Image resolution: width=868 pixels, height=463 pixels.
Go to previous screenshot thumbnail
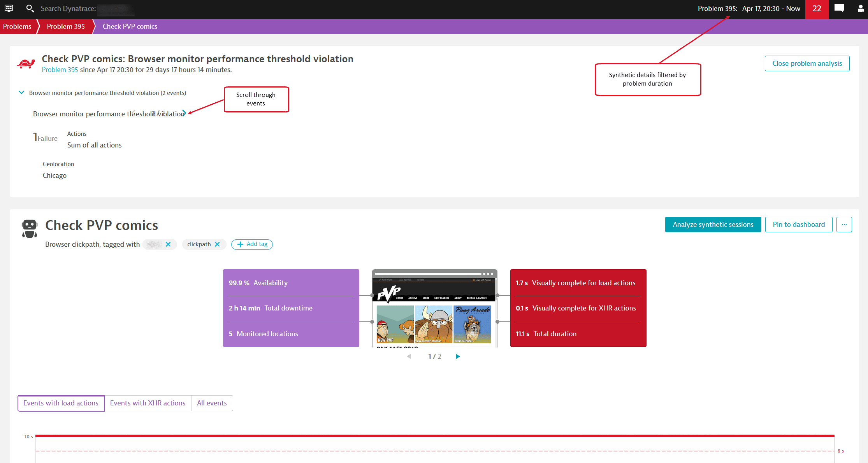click(x=409, y=356)
